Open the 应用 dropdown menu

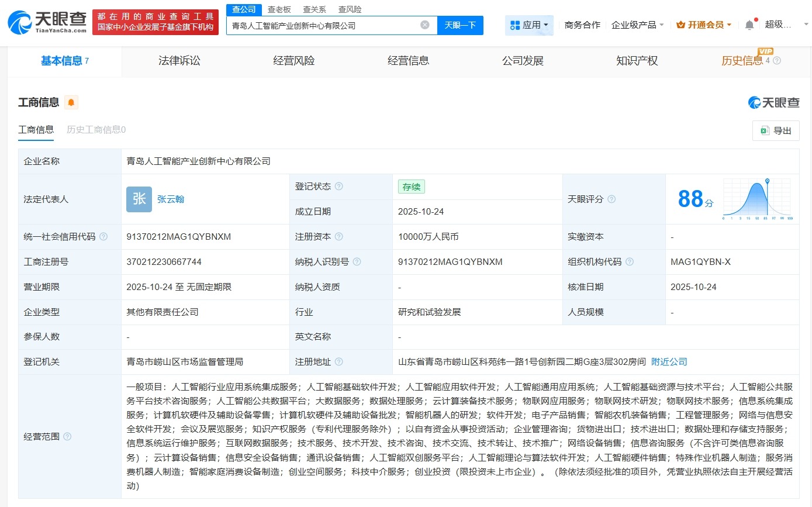tap(529, 25)
